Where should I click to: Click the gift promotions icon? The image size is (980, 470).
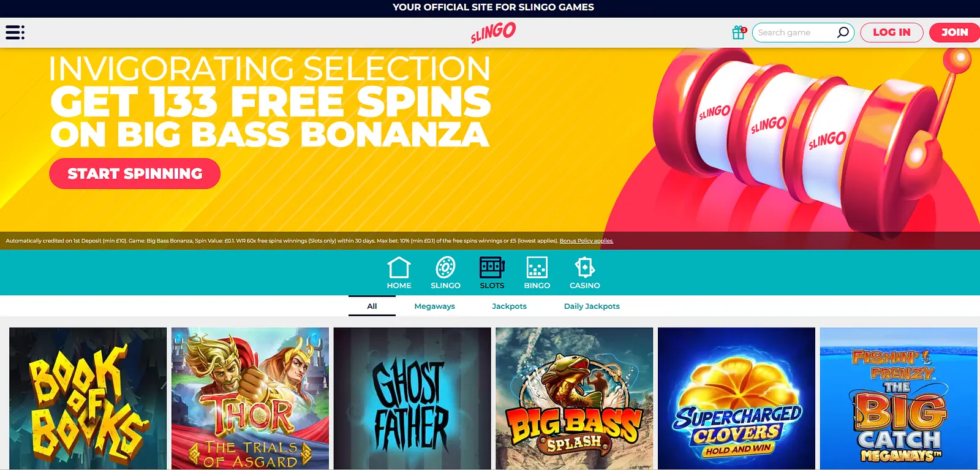pos(739,32)
